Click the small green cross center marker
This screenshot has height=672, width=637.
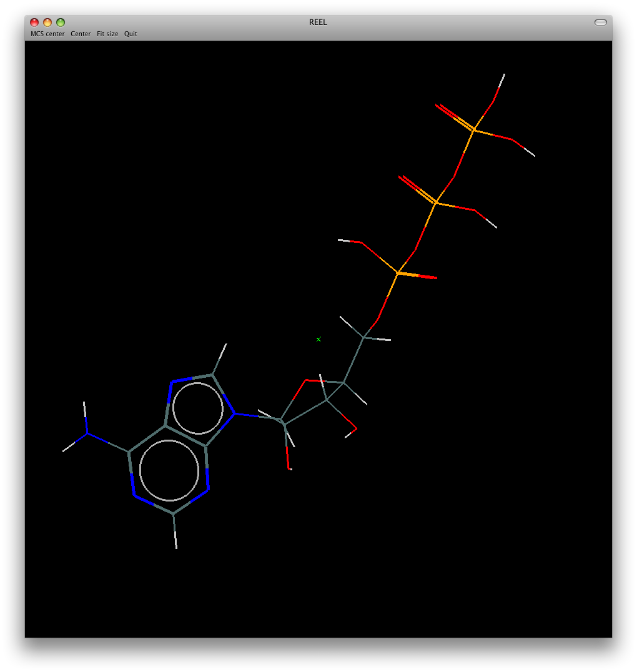(318, 339)
